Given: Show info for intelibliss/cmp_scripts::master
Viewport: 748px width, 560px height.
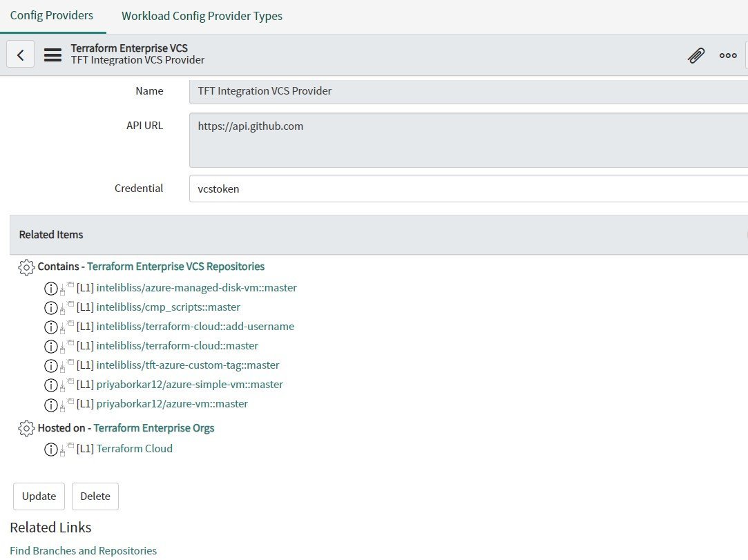Looking at the screenshot, I should point(50,308).
